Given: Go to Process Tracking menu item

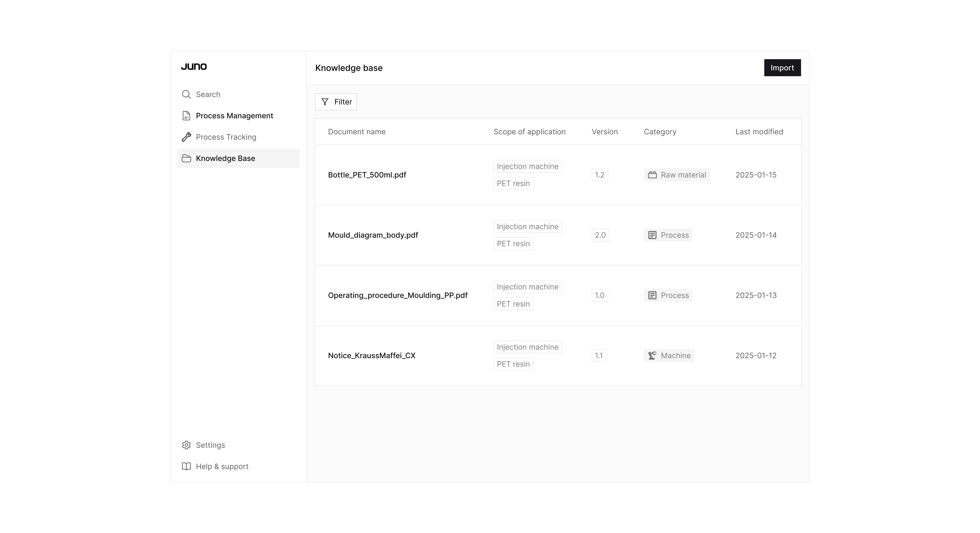Looking at the screenshot, I should [226, 137].
